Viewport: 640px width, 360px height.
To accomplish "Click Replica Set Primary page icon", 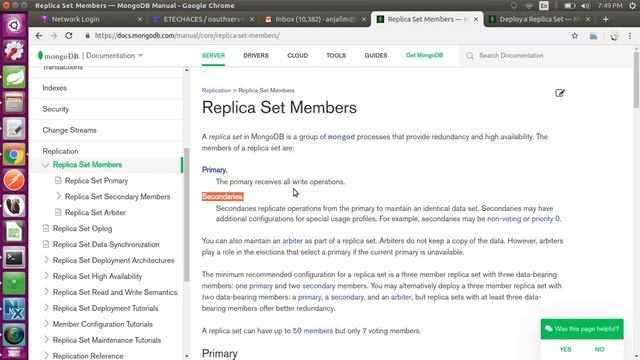I will click(58, 180).
